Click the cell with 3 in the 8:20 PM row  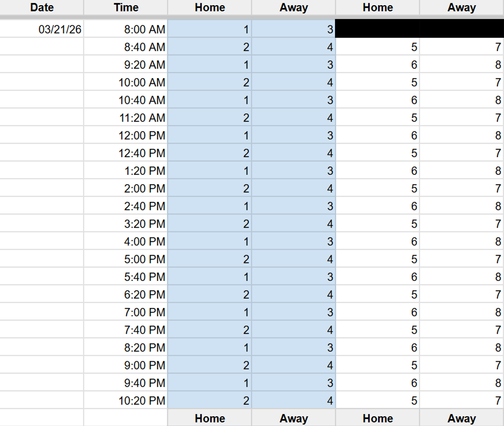[293, 347]
